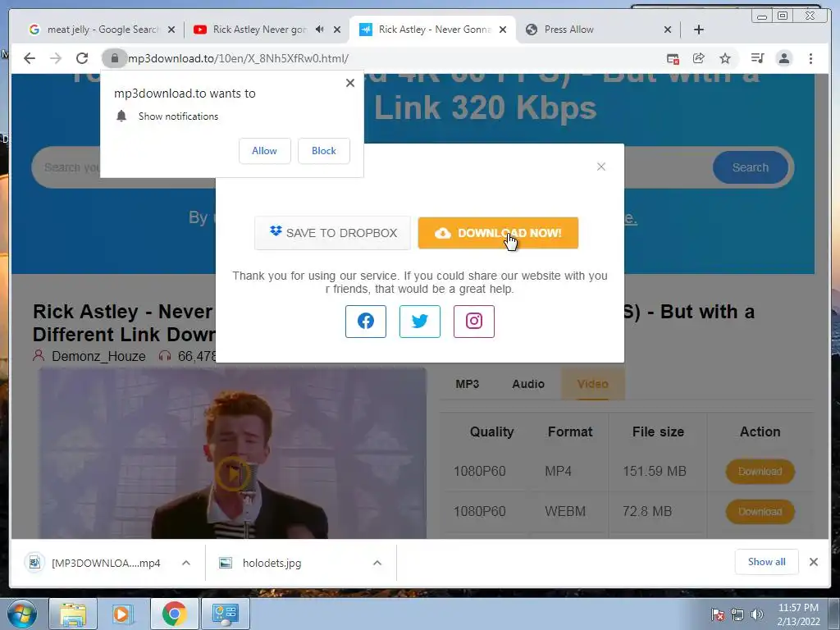Close the downloads bar
This screenshot has width=840, height=630.
click(x=813, y=562)
